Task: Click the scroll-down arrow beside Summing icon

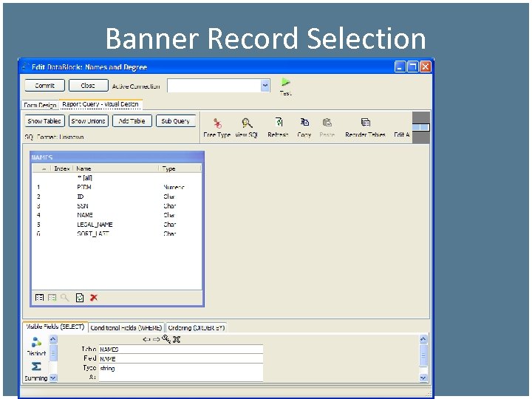Action: tap(53, 378)
